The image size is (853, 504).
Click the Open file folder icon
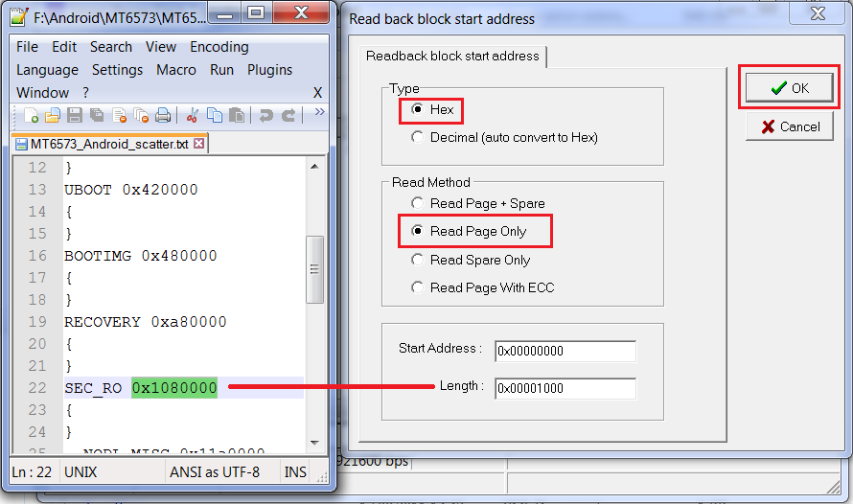(x=52, y=115)
